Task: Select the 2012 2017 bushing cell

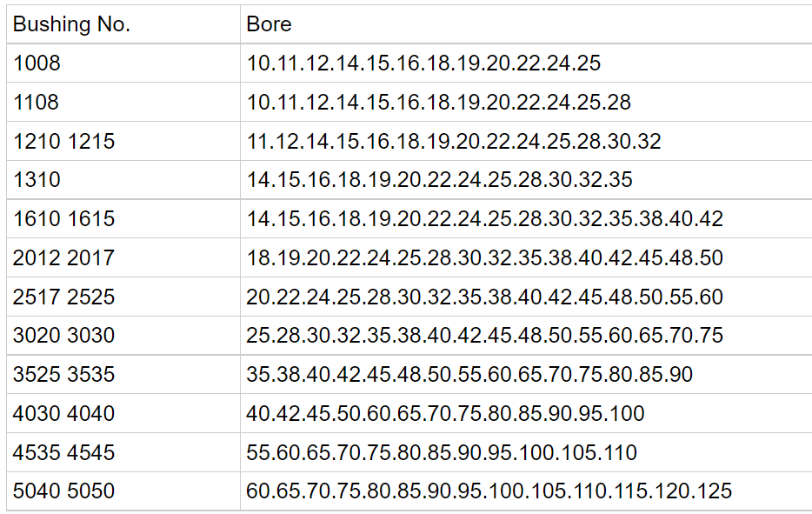Action: [x=123, y=257]
